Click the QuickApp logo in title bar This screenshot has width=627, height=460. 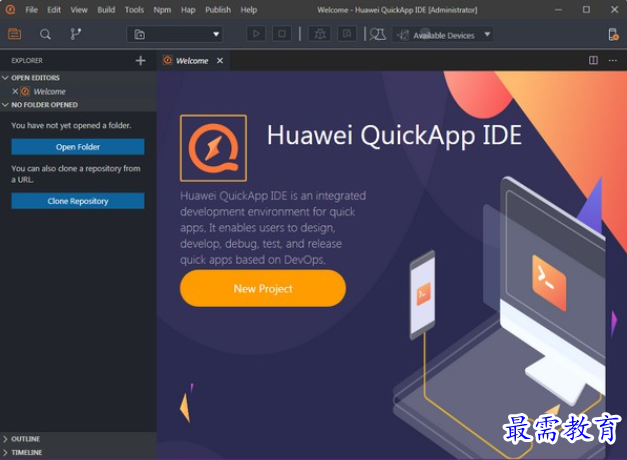[x=10, y=9]
